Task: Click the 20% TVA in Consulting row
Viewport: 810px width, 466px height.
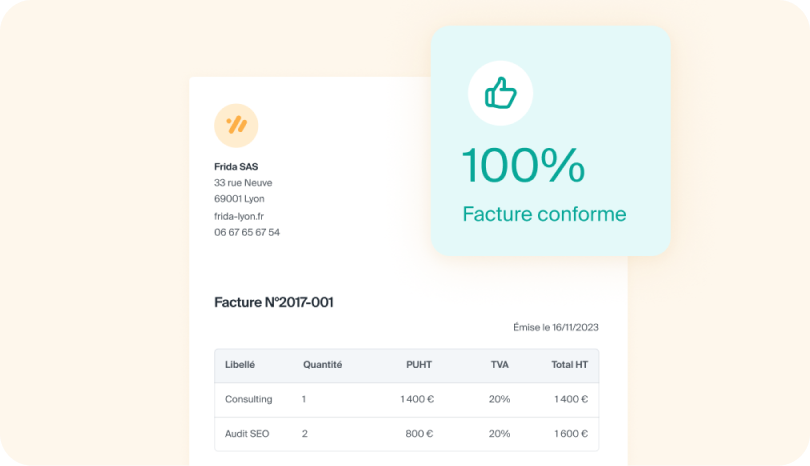Action: click(499, 399)
